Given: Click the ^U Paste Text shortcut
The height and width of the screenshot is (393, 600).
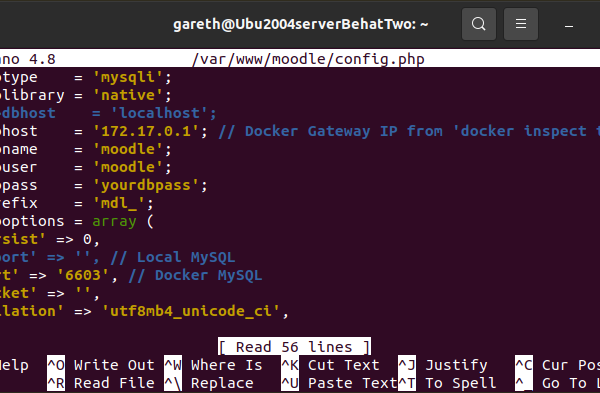Looking at the screenshot, I should click(x=339, y=383).
